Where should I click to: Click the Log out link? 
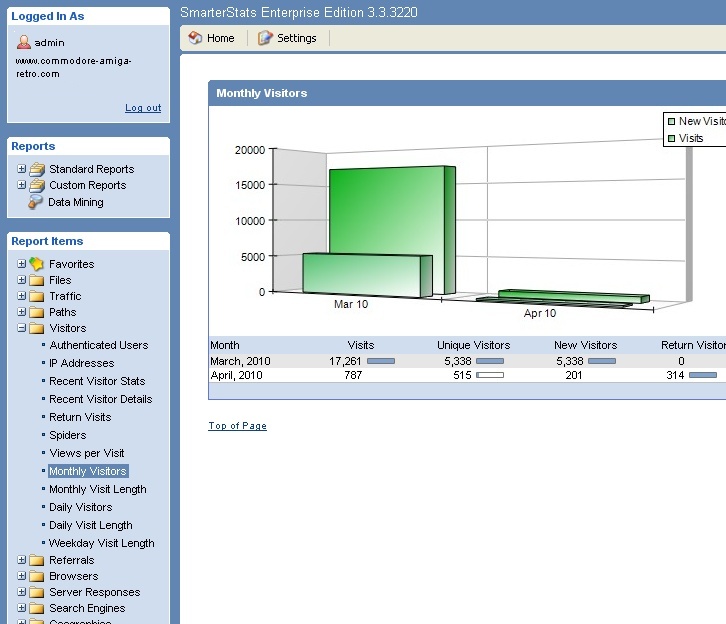coord(143,108)
